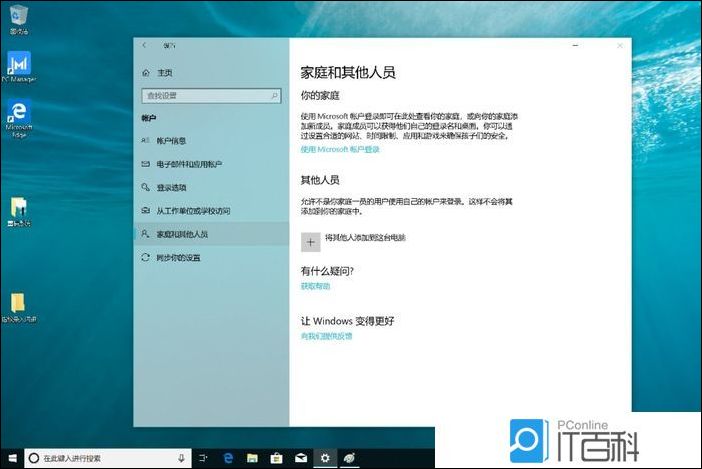Click the envelope icon beside 电子邮件和应用帐户

[145, 164]
